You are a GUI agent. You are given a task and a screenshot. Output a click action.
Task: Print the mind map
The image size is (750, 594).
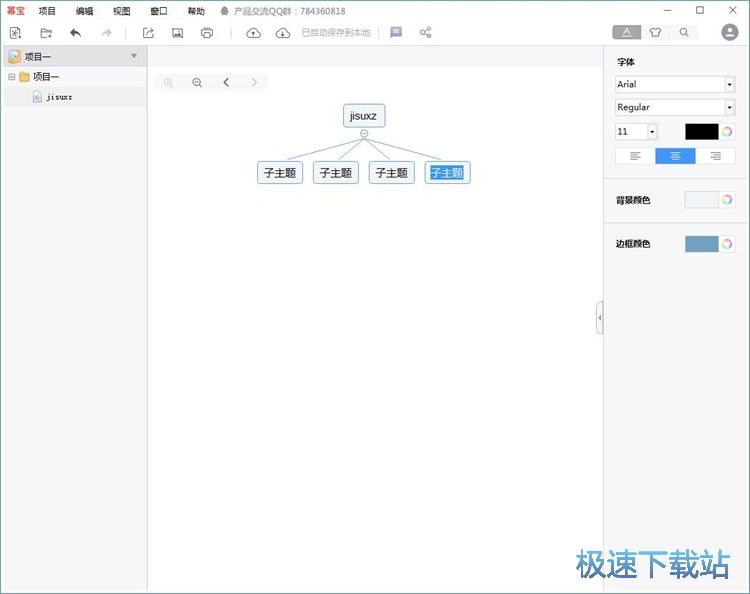(x=207, y=33)
